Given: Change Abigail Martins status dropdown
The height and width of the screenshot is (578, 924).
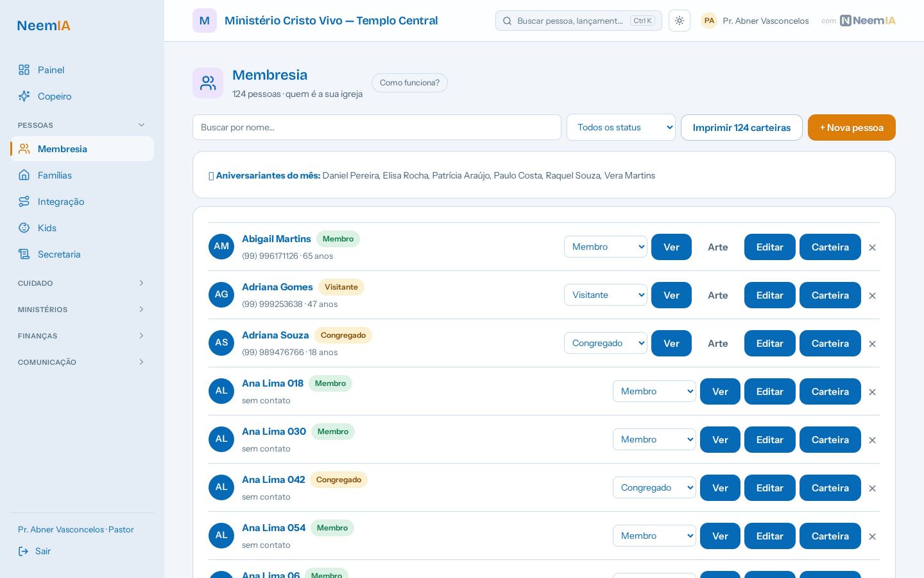Looking at the screenshot, I should 606,247.
